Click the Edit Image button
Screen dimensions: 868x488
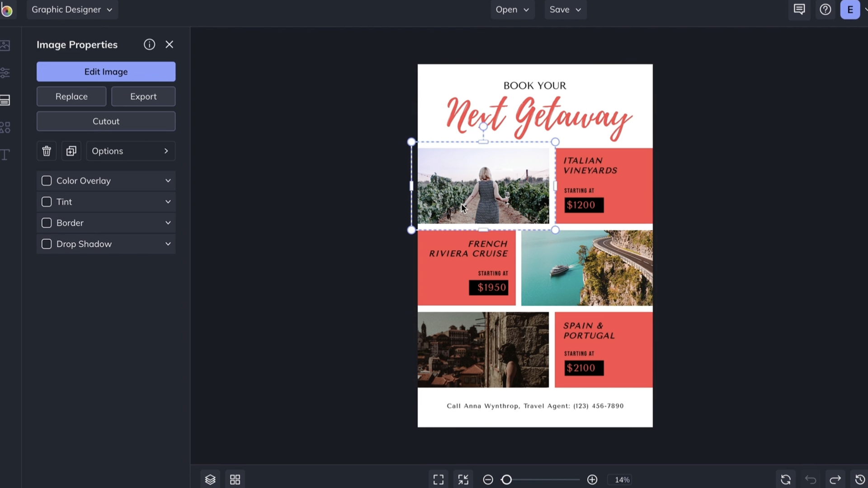pyautogui.click(x=106, y=72)
